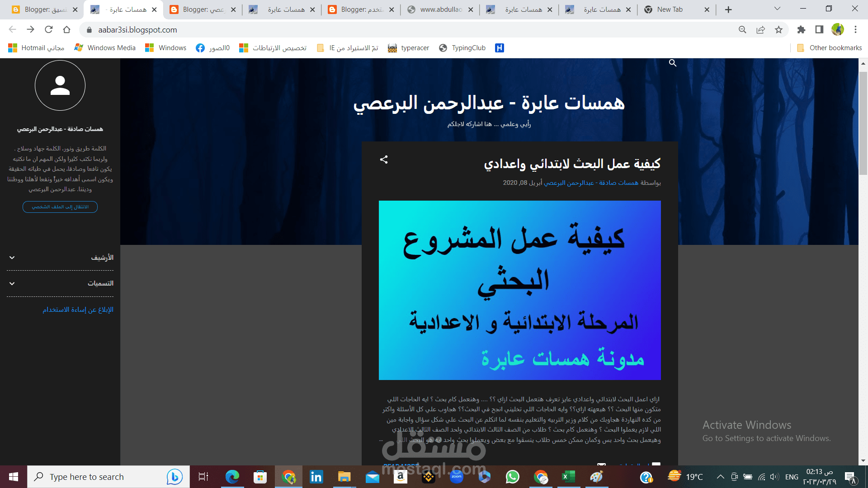Expand the الأرشيف archive section
This screenshot has width=868, height=488.
point(60,258)
